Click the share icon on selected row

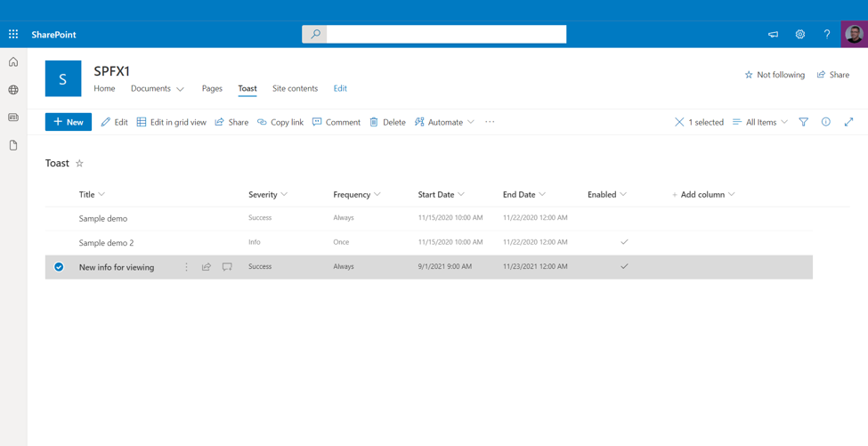pos(207,267)
